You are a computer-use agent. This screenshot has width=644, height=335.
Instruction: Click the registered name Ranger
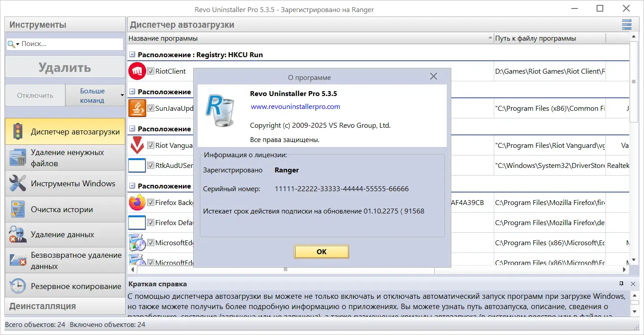[x=287, y=170]
